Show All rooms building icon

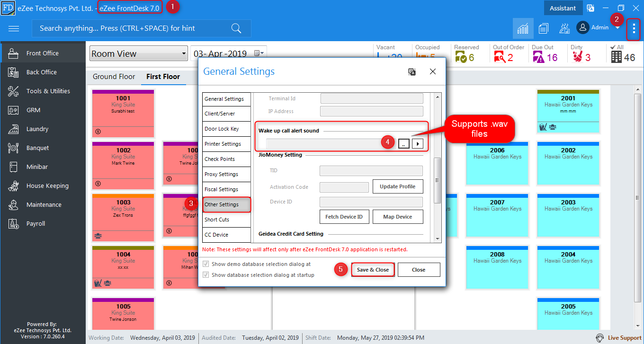coord(616,57)
